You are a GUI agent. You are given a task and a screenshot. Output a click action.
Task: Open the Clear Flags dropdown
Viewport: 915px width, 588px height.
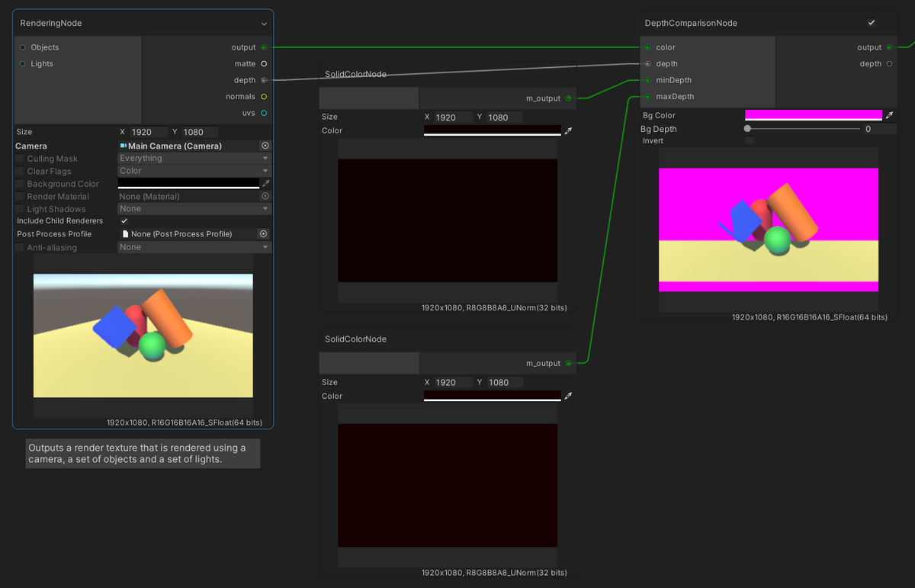tap(194, 172)
